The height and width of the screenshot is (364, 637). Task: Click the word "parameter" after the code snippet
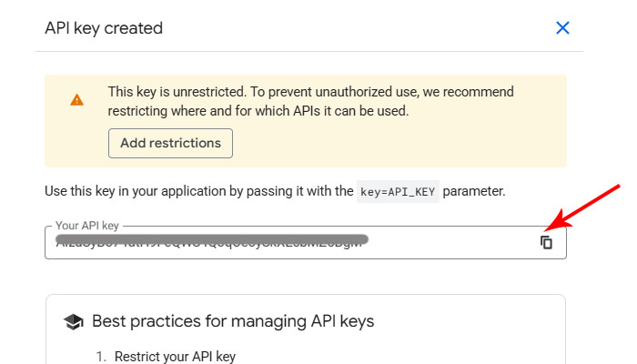[473, 191]
